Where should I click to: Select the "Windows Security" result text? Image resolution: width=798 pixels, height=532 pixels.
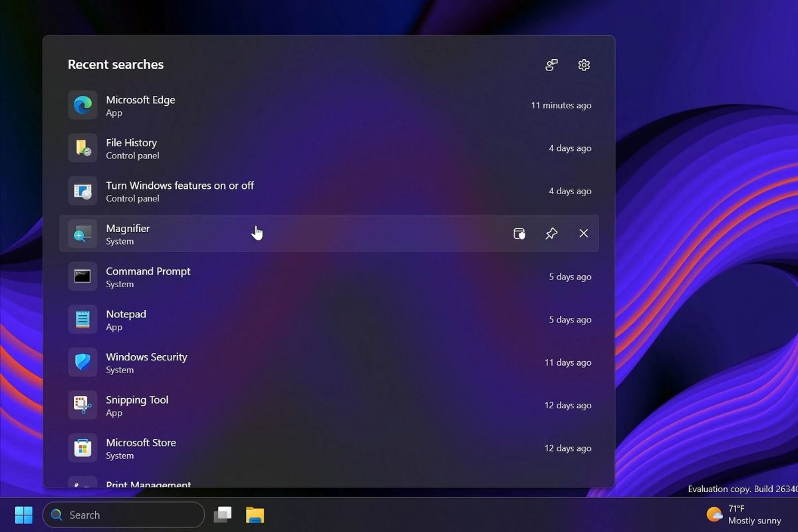click(x=147, y=357)
